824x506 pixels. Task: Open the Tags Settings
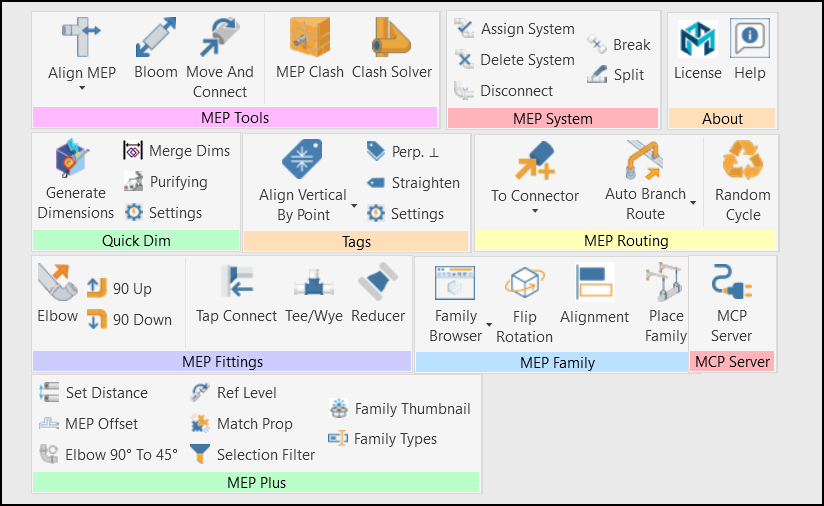click(x=405, y=214)
